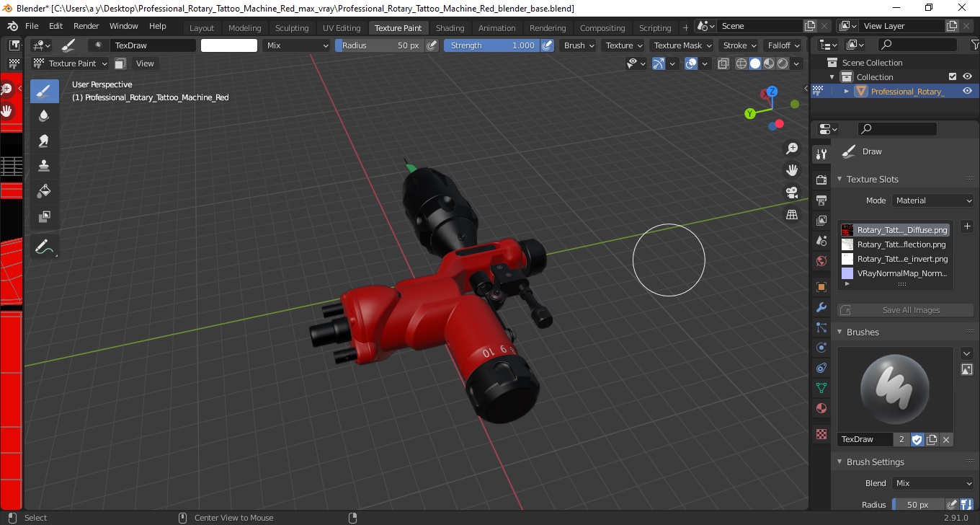980x525 pixels.
Task: Select the Fill bucket tool
Action: [x=44, y=191]
